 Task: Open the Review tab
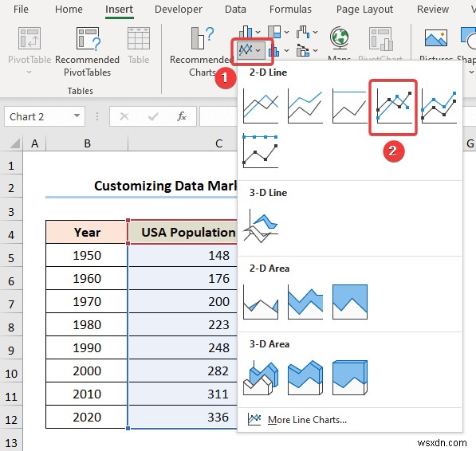(x=433, y=10)
